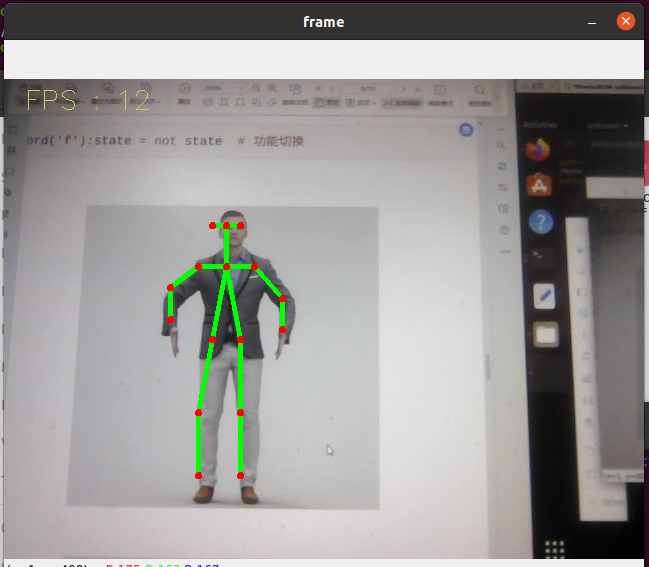The image size is (649, 567).
Task: Click the Show Applications grid in feed
Action: pyautogui.click(x=554, y=549)
